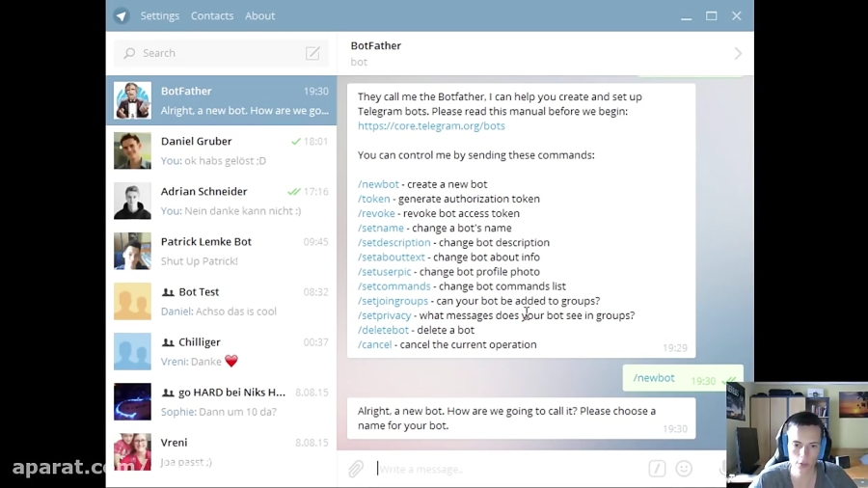Open BotFather avatar in chat list

(132, 100)
